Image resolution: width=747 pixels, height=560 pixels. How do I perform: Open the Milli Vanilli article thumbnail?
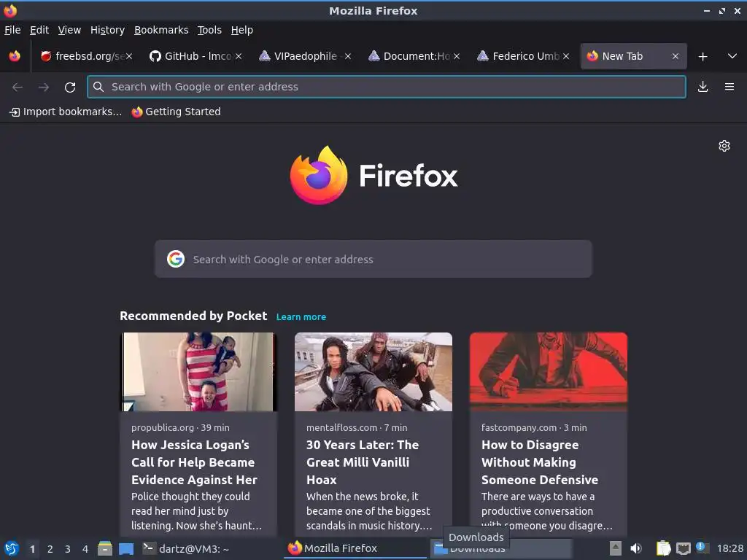click(x=373, y=372)
